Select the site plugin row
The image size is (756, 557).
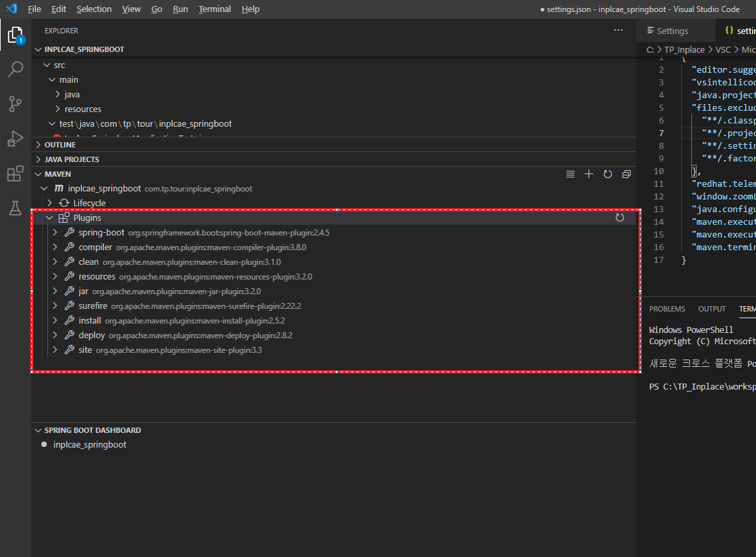[x=334, y=350]
